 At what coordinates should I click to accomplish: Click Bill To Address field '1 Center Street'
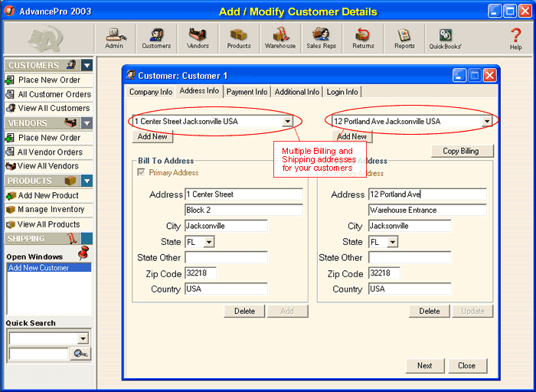coord(243,194)
